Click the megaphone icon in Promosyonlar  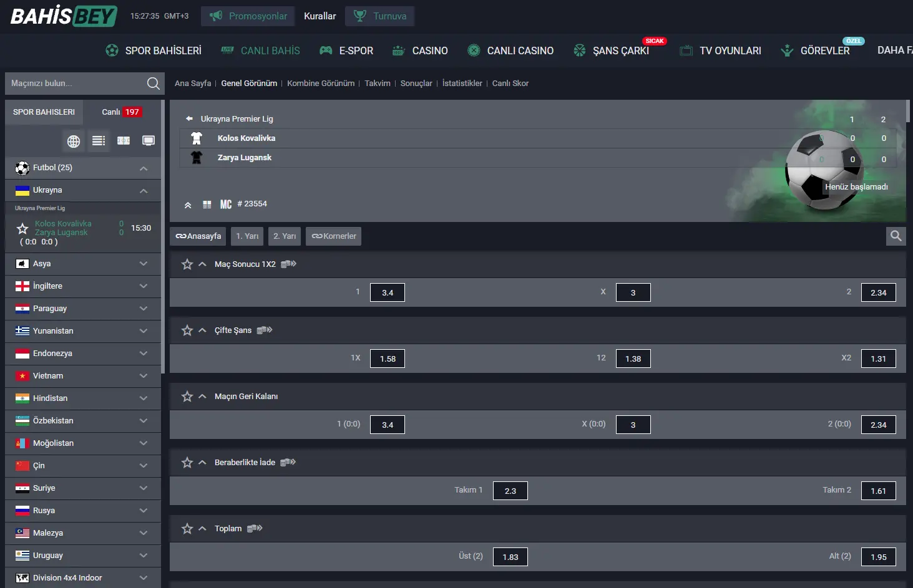click(216, 16)
